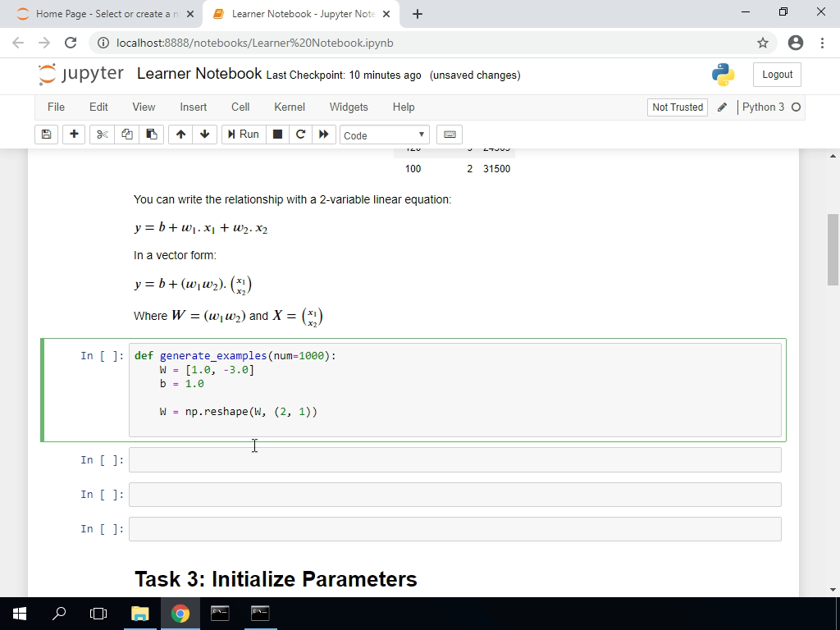Screen dimensions: 840x630
Task: Click the table value 31500
Action: (x=496, y=169)
